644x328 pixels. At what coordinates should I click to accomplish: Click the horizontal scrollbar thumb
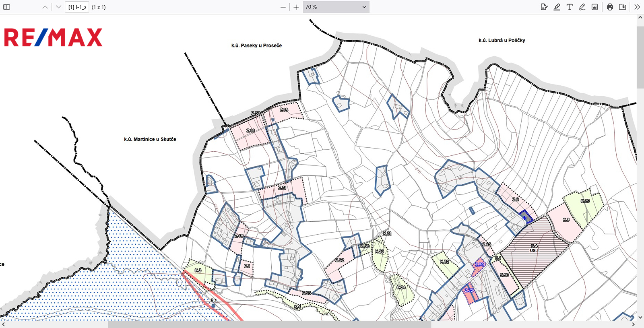270,324
